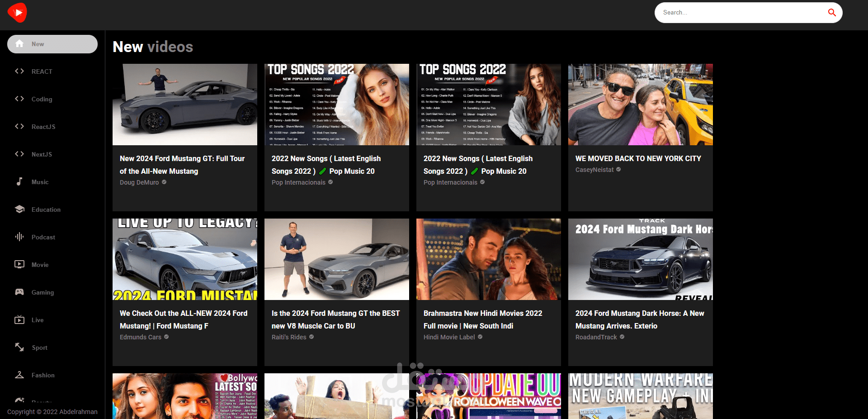
Task: Click the Live TV icon
Action: pyautogui.click(x=19, y=319)
